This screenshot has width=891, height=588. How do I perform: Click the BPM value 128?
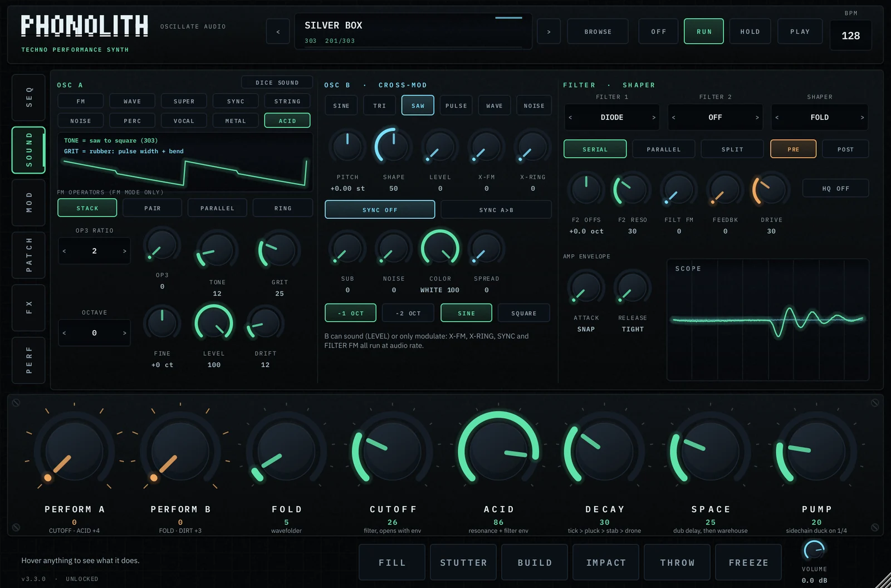pyautogui.click(x=850, y=36)
